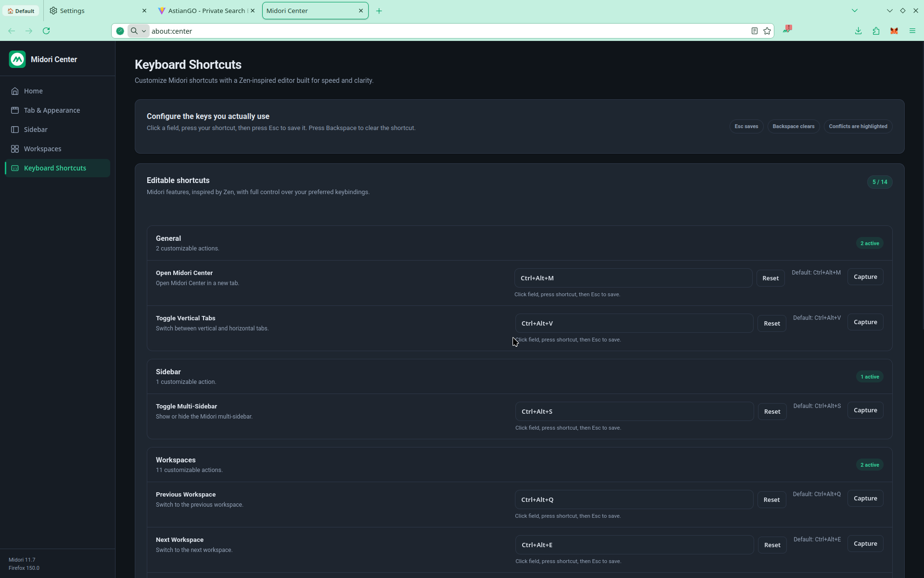The image size is (924, 578).
Task: Capture shortcut for Previous Workspace
Action: [865, 499]
